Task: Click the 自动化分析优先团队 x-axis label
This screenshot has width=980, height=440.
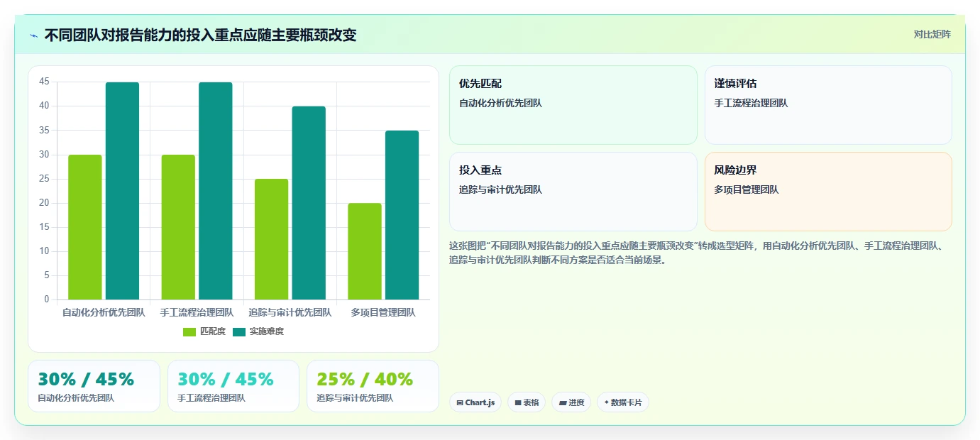Action: click(x=104, y=312)
